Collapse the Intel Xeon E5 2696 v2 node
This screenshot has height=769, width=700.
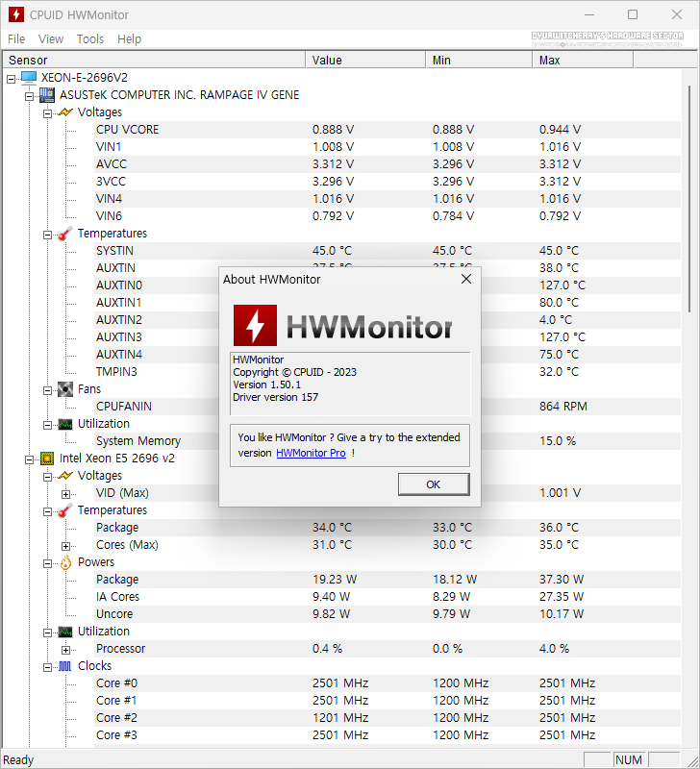pos(30,459)
